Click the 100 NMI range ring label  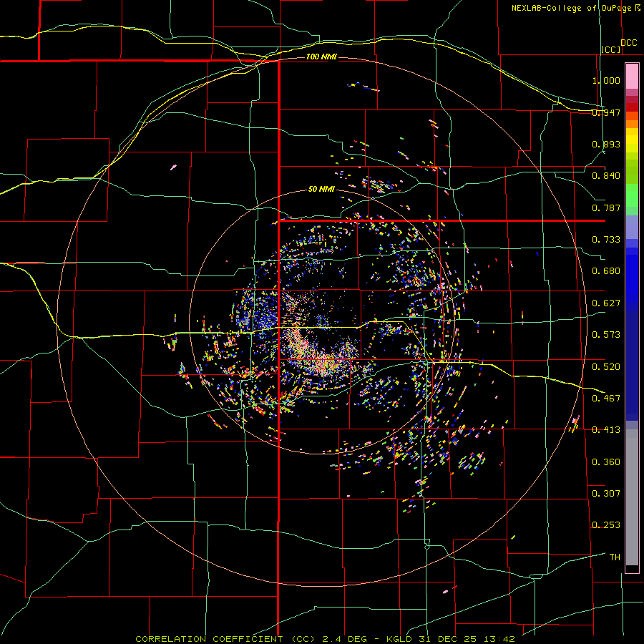coord(321,57)
